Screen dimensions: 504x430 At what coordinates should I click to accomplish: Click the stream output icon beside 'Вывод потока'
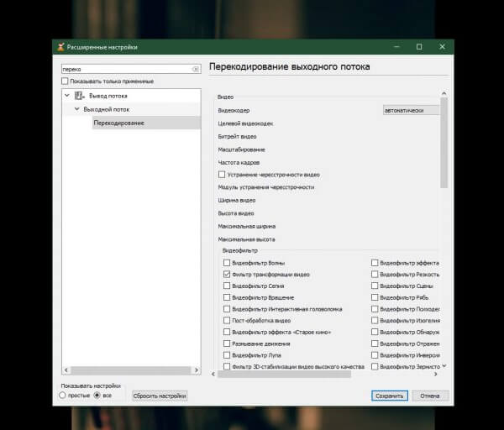pos(80,96)
